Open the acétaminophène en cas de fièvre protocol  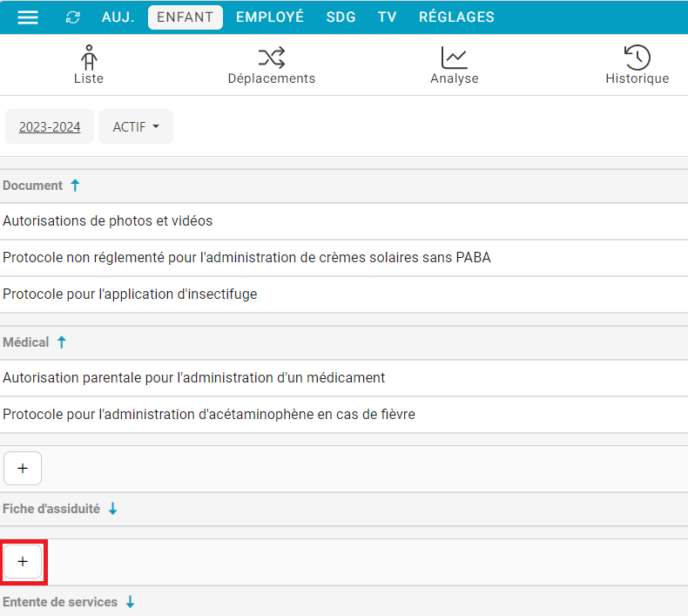344,415
